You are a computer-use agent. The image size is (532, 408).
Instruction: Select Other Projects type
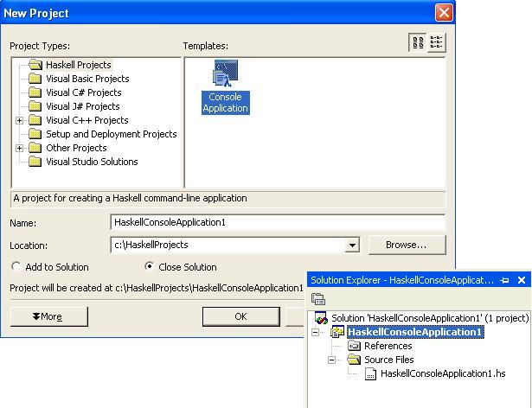pyautogui.click(x=76, y=148)
